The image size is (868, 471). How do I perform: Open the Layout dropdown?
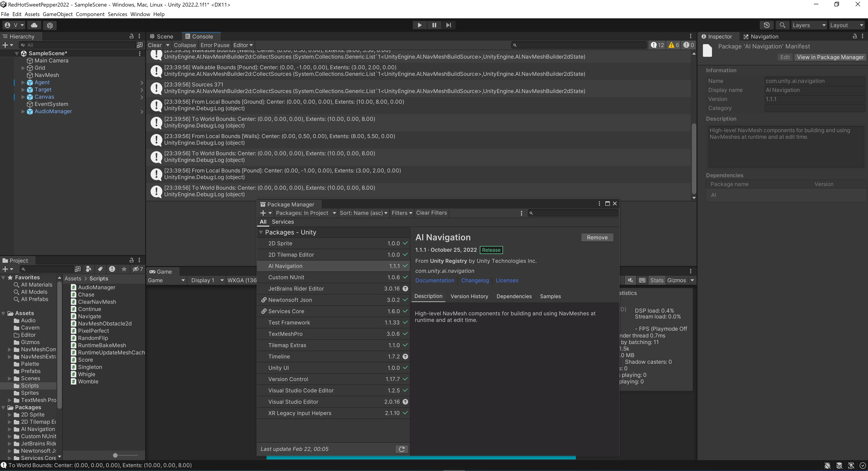point(846,25)
